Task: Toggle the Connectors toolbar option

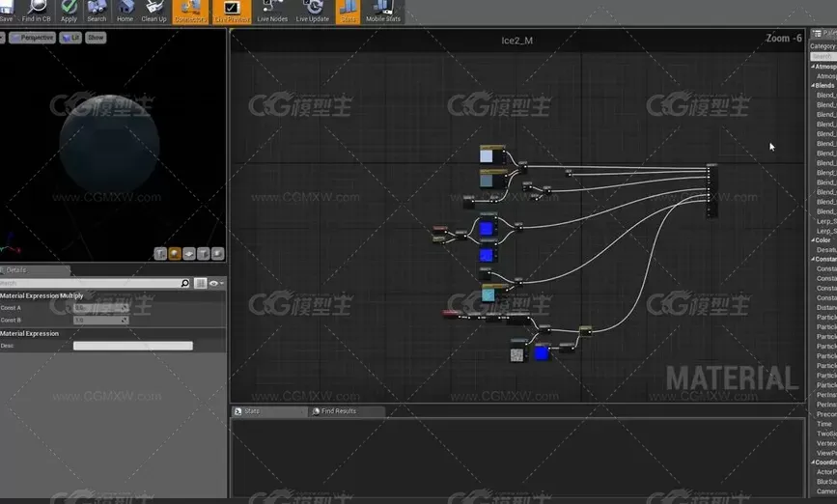Action: pos(190,12)
